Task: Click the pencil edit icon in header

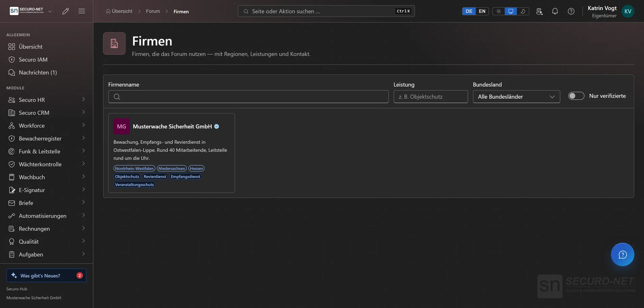Action: coord(66,11)
